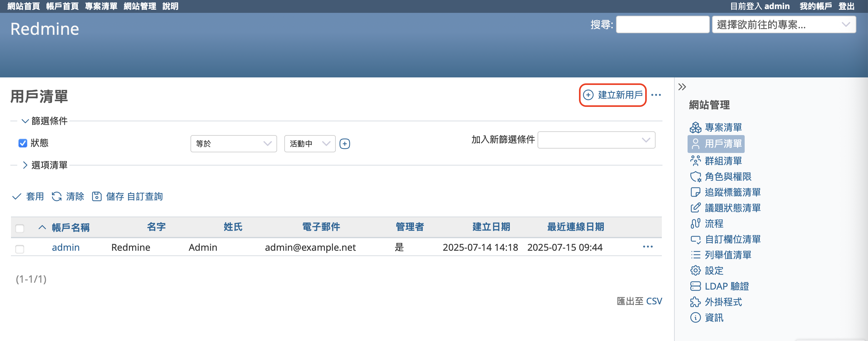868x341 pixels.
Task: Open the 活動中 status value dropdown
Action: pyautogui.click(x=310, y=144)
